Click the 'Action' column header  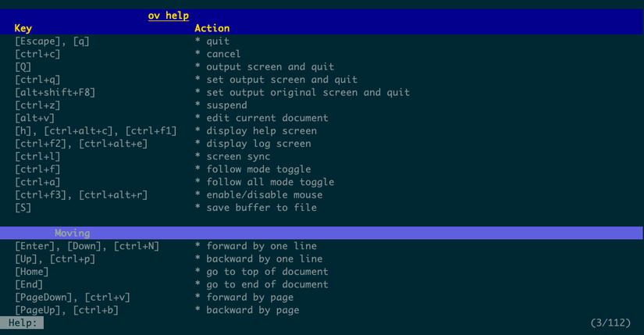coord(212,28)
